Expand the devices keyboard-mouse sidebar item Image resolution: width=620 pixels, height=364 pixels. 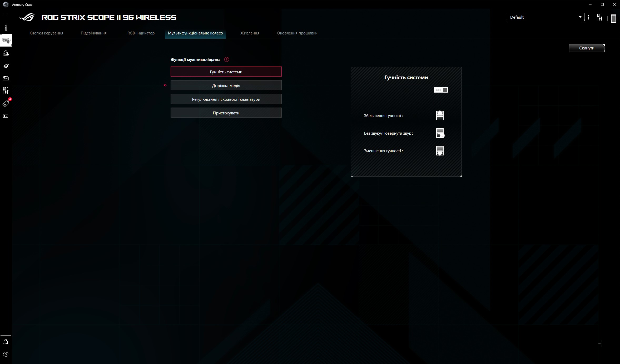[6, 41]
